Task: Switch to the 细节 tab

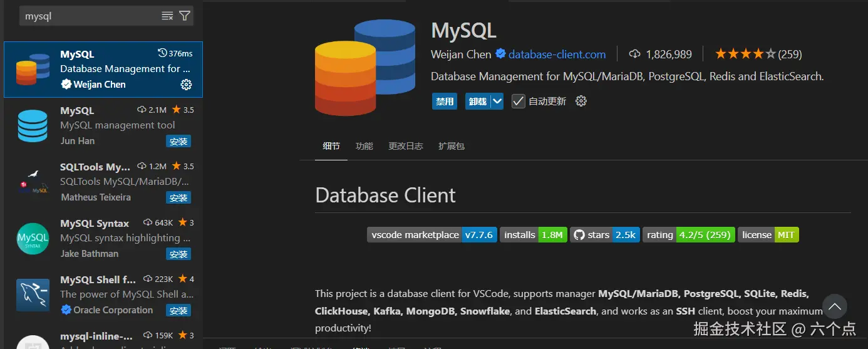Action: pos(331,146)
